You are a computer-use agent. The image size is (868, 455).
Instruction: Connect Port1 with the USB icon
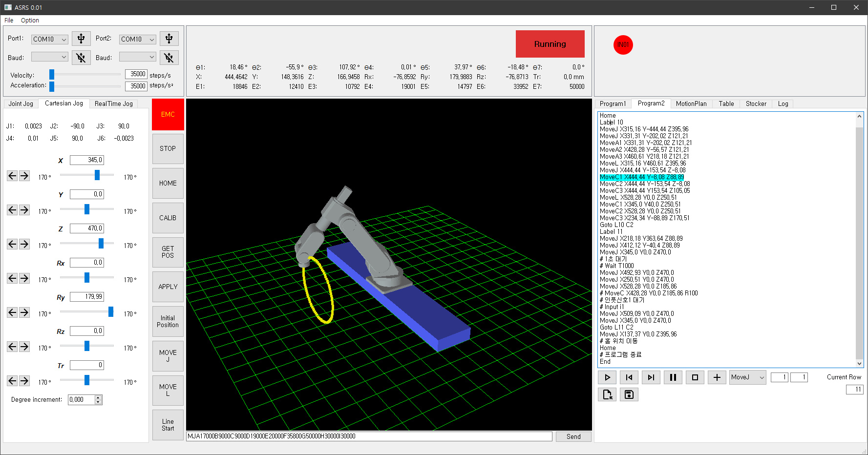coord(81,39)
